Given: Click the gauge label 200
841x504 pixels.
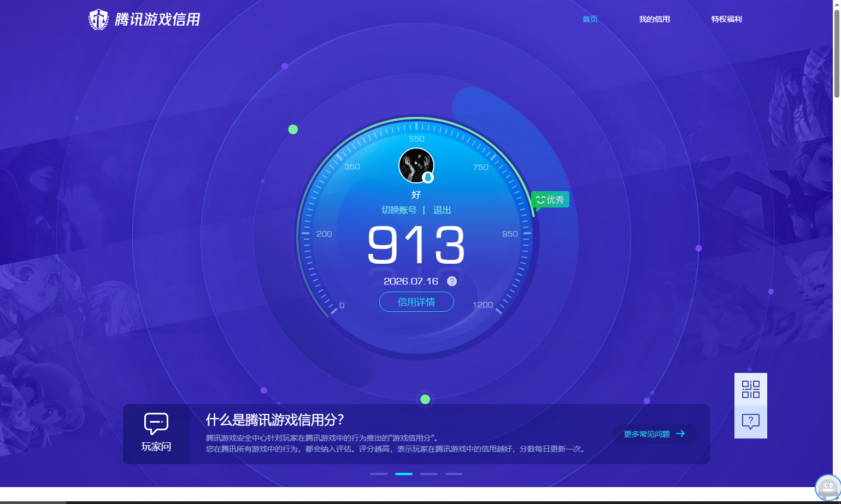Looking at the screenshot, I should tap(324, 234).
